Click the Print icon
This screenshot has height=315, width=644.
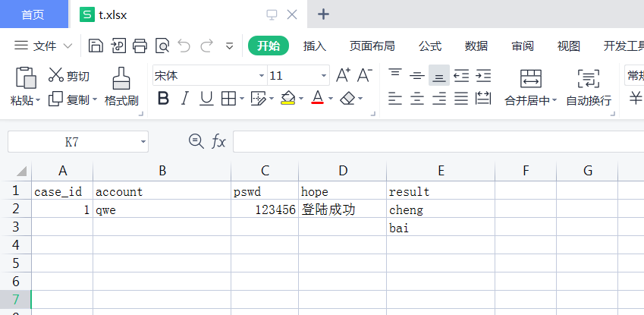[x=140, y=46]
